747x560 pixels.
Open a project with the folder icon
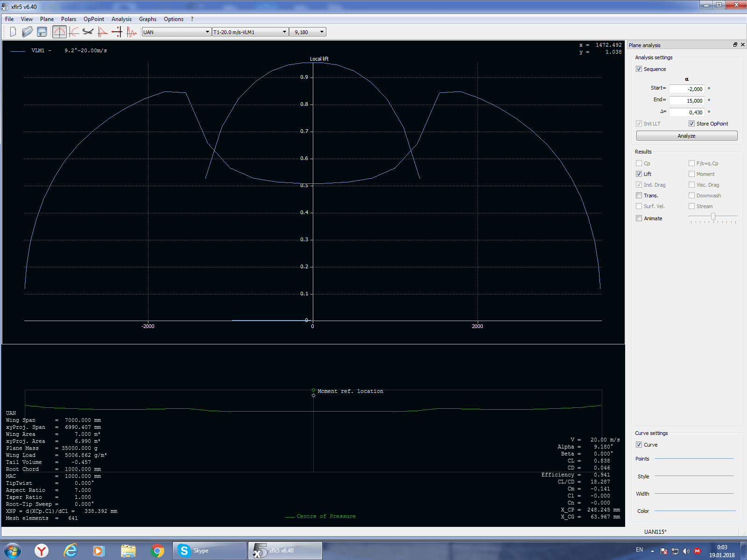click(x=28, y=32)
